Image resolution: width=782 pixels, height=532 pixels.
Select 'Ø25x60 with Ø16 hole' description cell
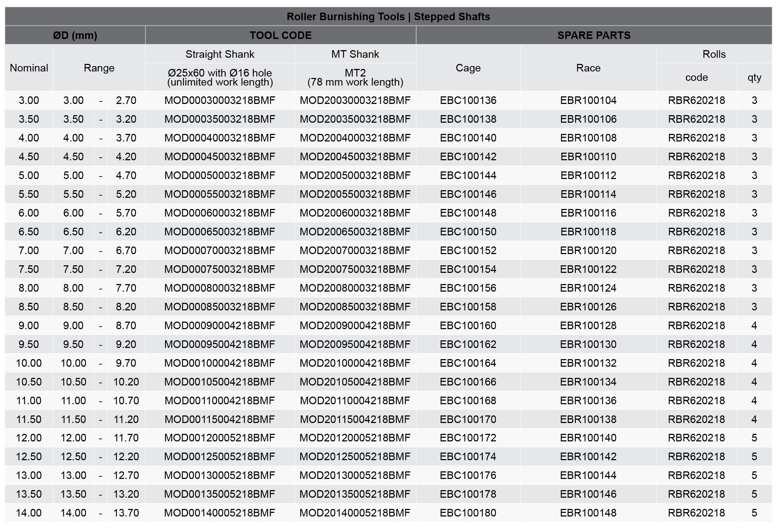[220, 77]
